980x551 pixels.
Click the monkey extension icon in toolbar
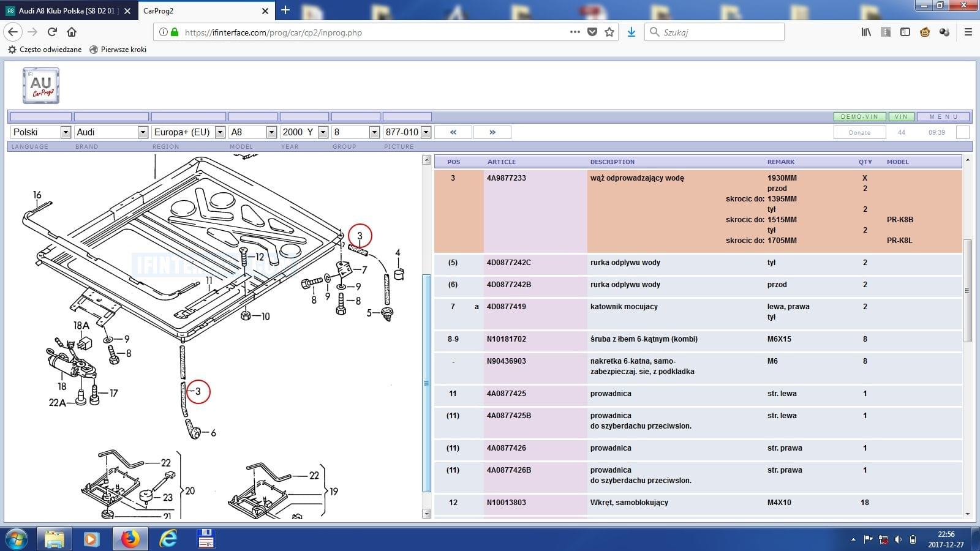(925, 32)
